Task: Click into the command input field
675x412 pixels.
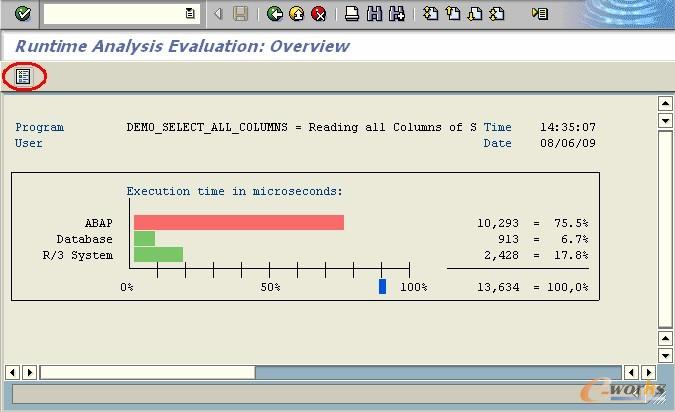Action: (112, 14)
